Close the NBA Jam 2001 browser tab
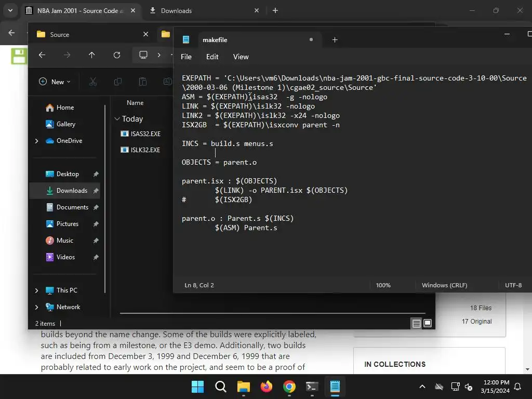 tap(133, 10)
